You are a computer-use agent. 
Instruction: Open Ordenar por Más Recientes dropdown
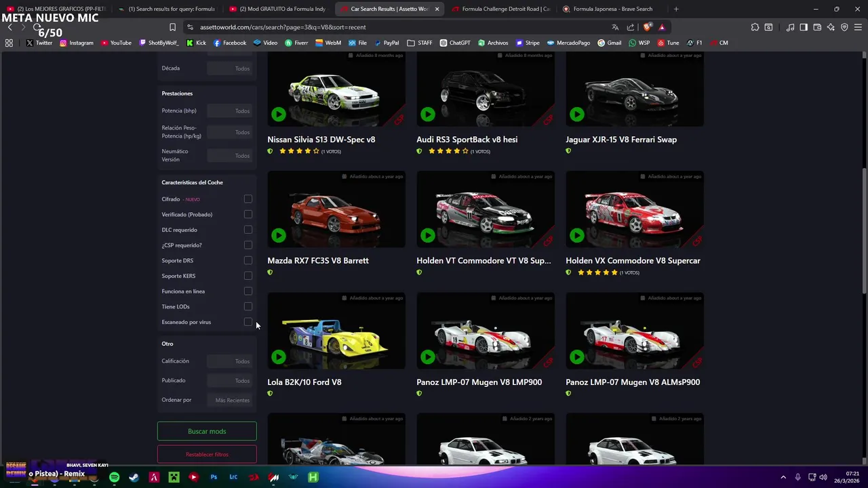coord(230,400)
